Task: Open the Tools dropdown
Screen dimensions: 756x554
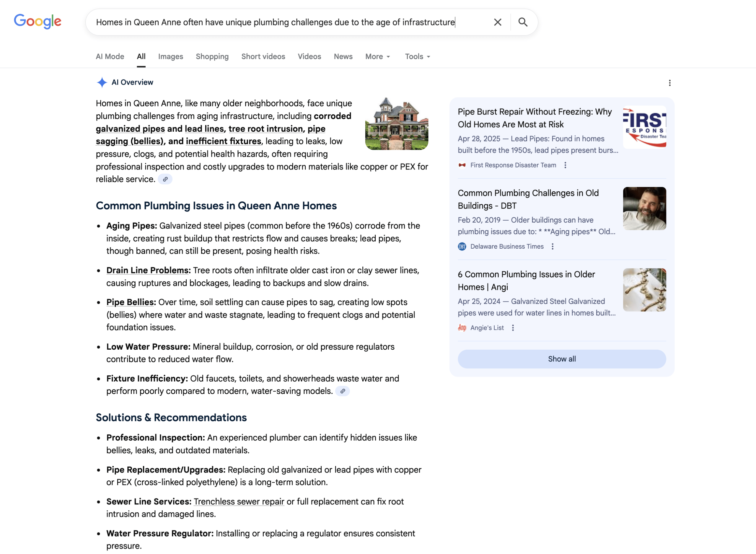Action: click(417, 57)
